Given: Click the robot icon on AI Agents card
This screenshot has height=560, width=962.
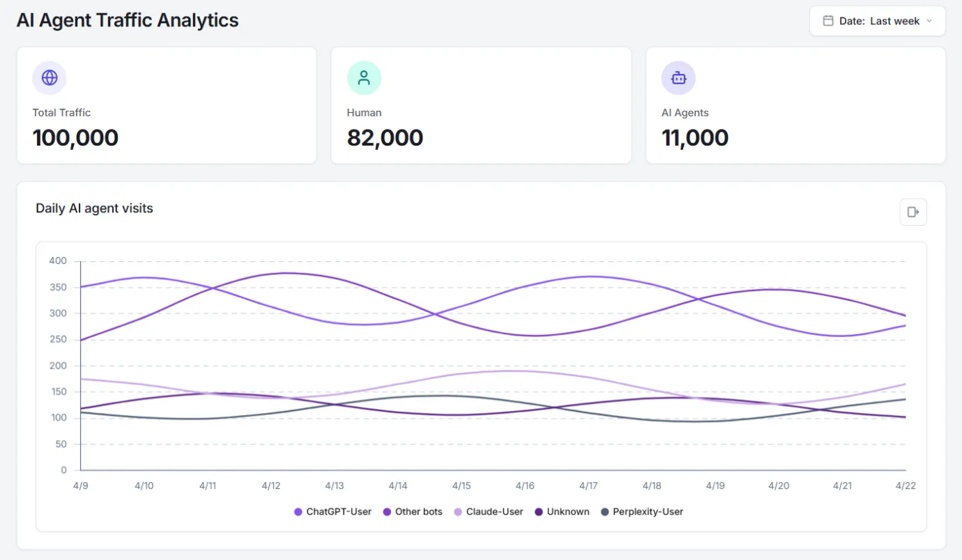Looking at the screenshot, I should click(678, 77).
